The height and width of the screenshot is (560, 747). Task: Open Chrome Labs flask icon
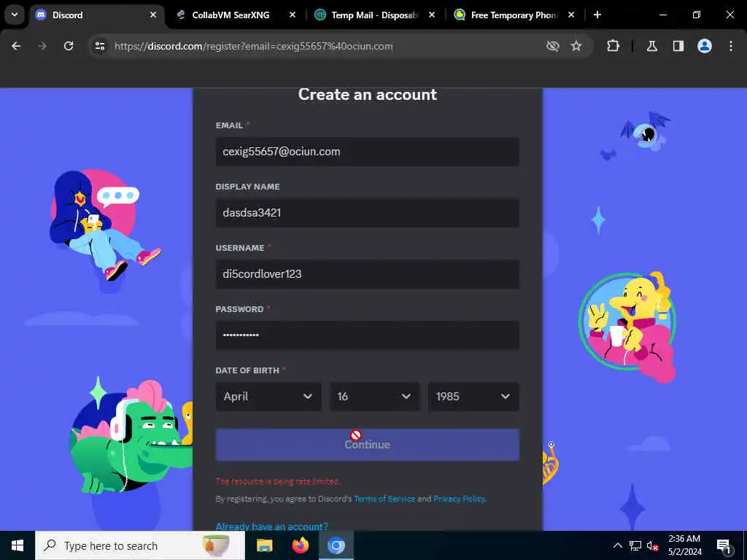click(652, 46)
